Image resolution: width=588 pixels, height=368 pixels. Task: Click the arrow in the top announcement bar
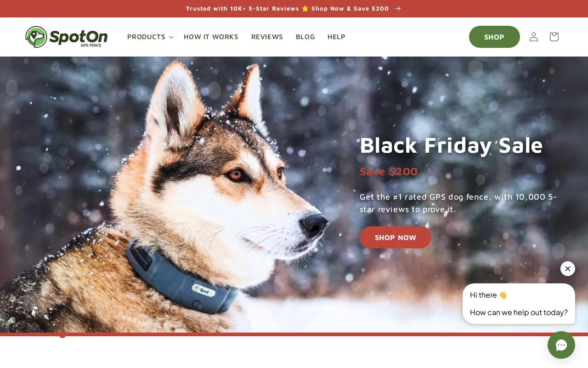pyautogui.click(x=398, y=8)
